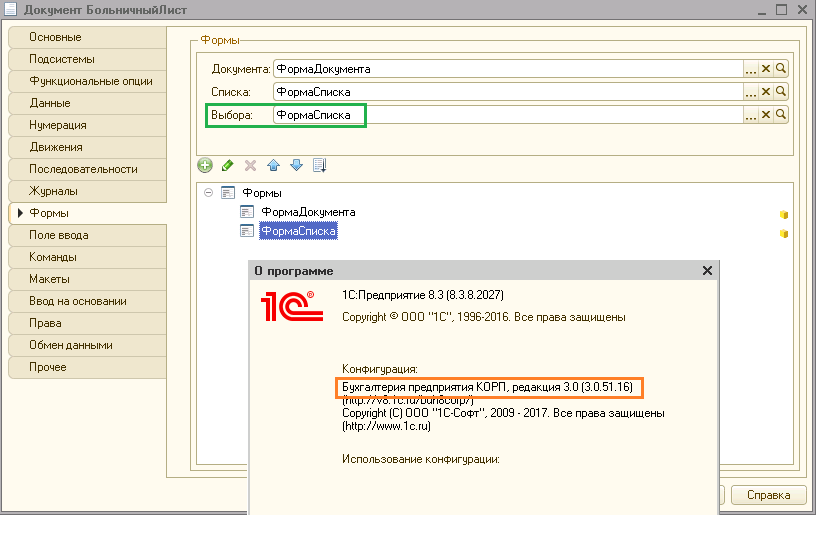Image resolution: width=821 pixels, height=542 pixels.
Task: Maximize the Документ БольничныйЛист window
Action: point(781,9)
